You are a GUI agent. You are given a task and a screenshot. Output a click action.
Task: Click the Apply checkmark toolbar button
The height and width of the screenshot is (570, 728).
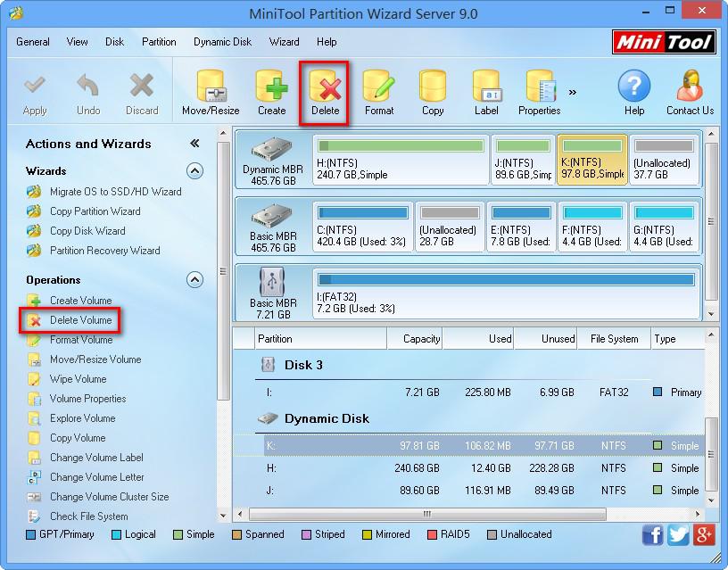pyautogui.click(x=35, y=95)
